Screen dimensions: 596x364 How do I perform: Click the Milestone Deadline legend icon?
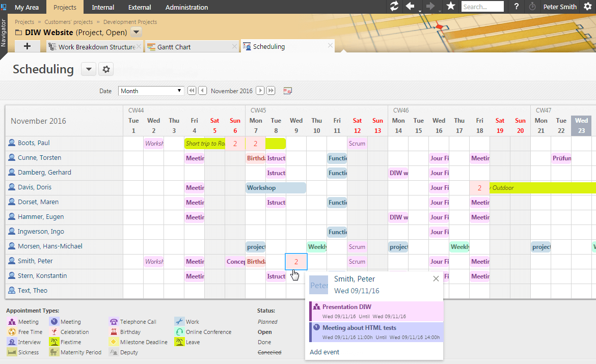pos(114,342)
